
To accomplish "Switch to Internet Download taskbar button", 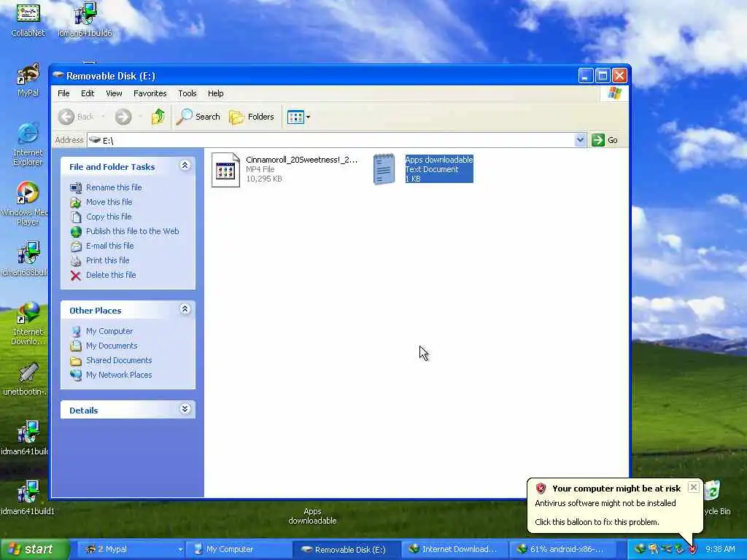I will (454, 550).
